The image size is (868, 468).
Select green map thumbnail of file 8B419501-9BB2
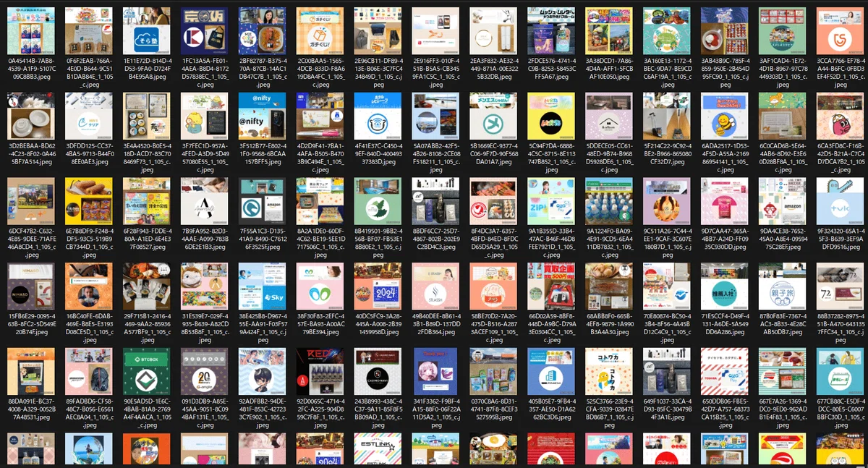click(378, 201)
